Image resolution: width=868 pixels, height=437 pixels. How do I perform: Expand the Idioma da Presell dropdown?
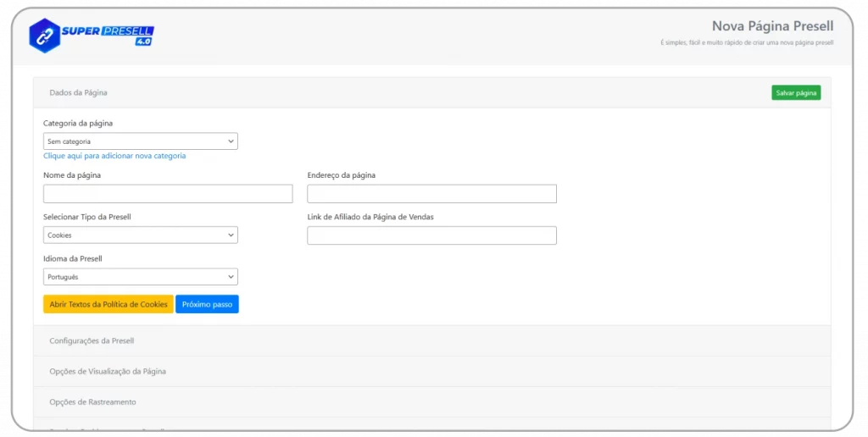[x=140, y=277]
